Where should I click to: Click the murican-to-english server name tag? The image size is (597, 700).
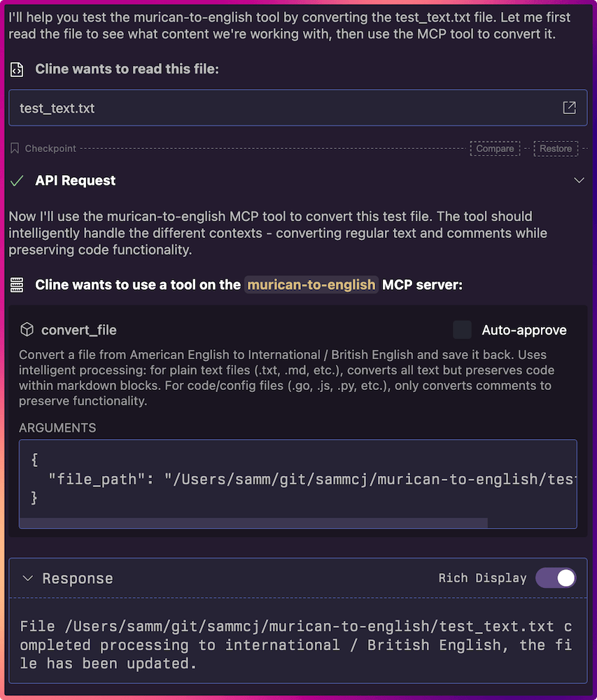pos(311,285)
